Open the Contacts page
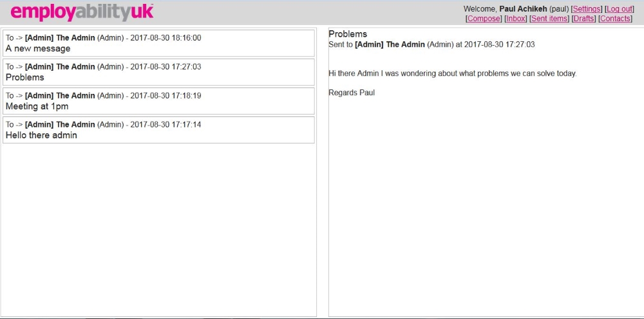 [615, 19]
